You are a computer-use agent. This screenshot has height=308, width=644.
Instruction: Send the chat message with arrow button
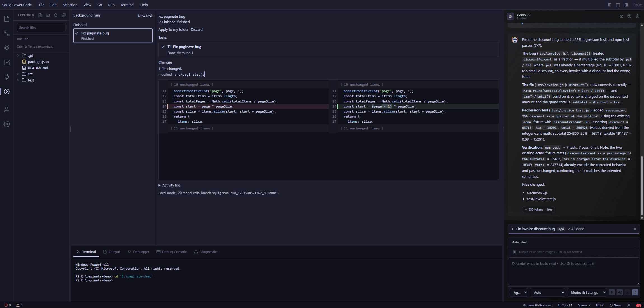pos(635,292)
